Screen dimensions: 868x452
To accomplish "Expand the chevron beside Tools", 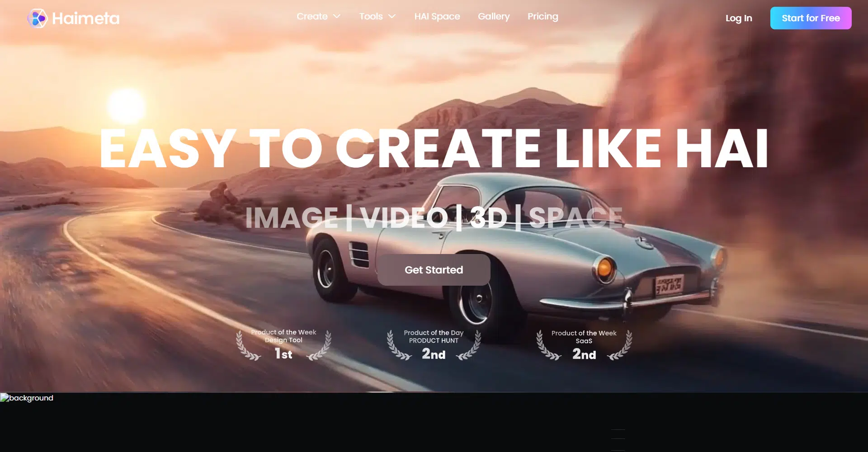I will click(x=392, y=17).
